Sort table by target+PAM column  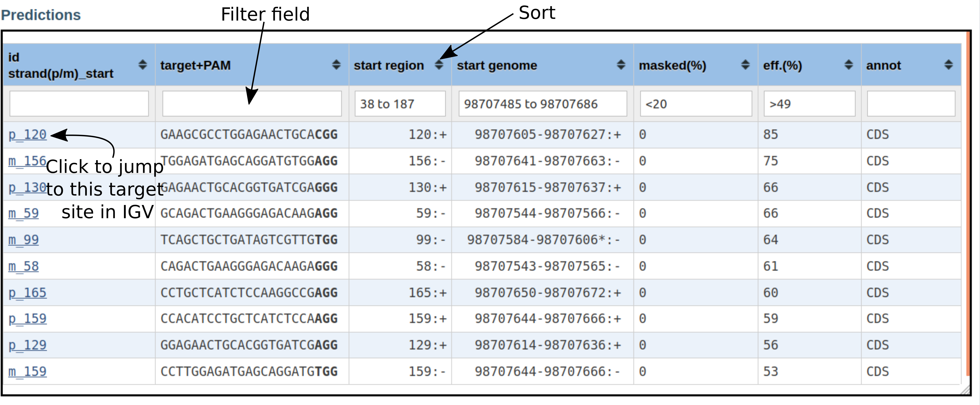pyautogui.click(x=336, y=65)
